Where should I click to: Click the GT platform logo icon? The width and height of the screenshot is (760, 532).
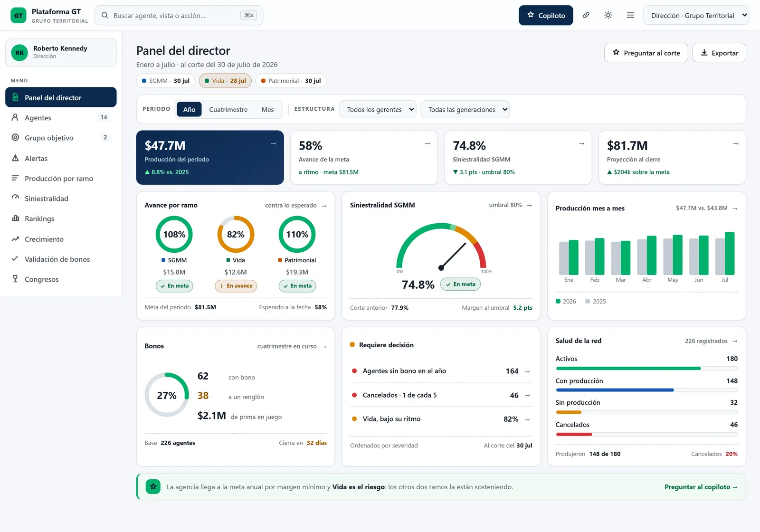[19, 15]
